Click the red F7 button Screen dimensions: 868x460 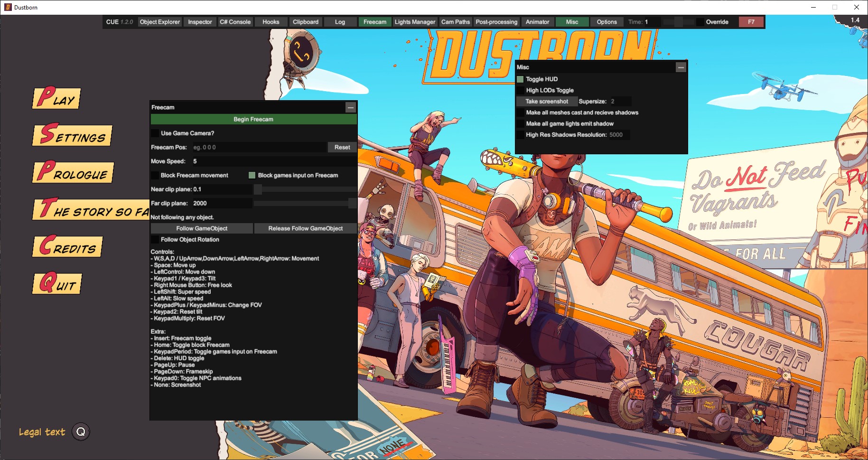click(x=751, y=22)
